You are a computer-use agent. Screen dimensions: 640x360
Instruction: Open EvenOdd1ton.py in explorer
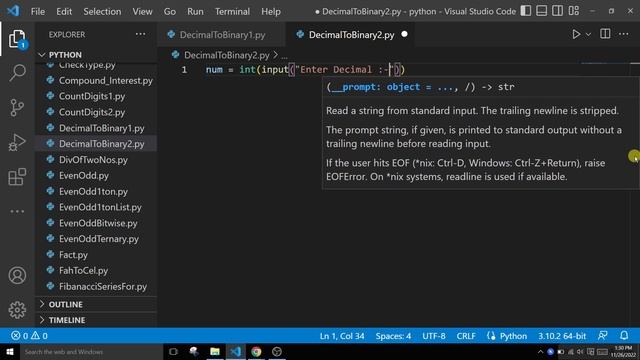93,191
